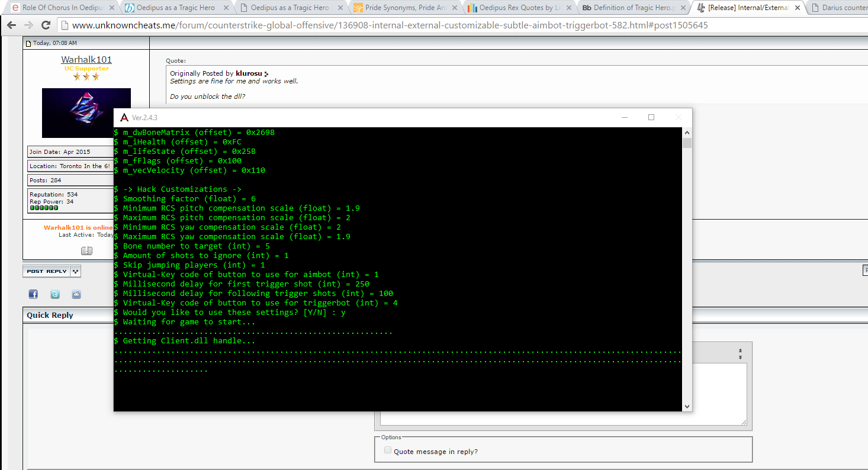Open the Post Reply dropdown arrow
The width and height of the screenshot is (868, 470).
click(x=75, y=271)
